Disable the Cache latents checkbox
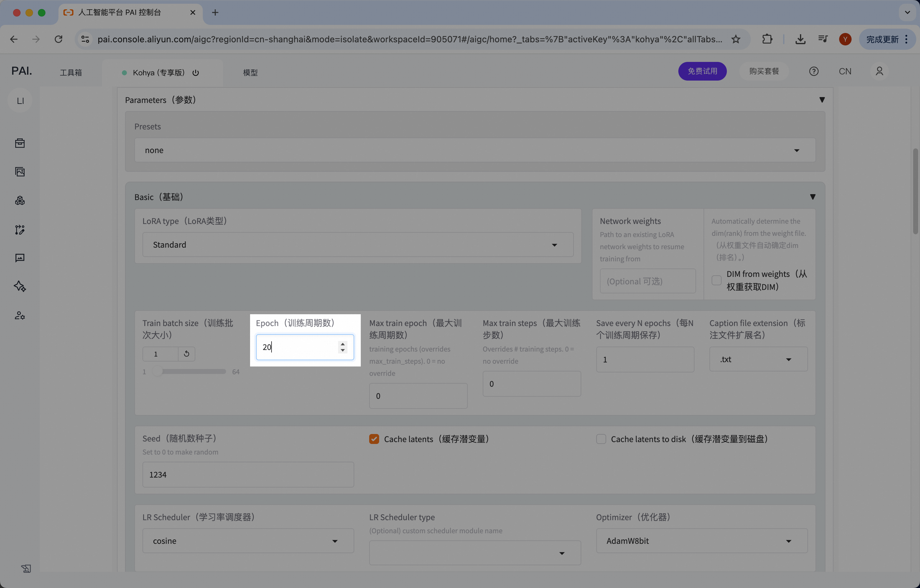Image resolution: width=920 pixels, height=588 pixels. [x=374, y=439]
